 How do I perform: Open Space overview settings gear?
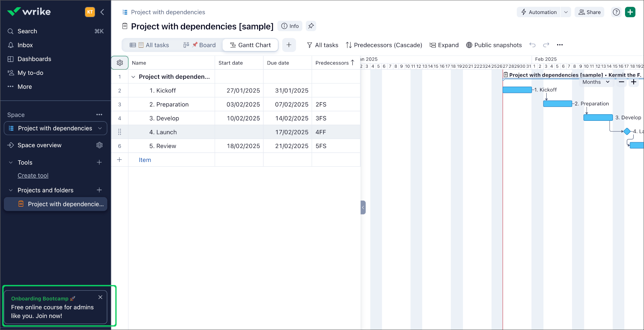(99, 145)
